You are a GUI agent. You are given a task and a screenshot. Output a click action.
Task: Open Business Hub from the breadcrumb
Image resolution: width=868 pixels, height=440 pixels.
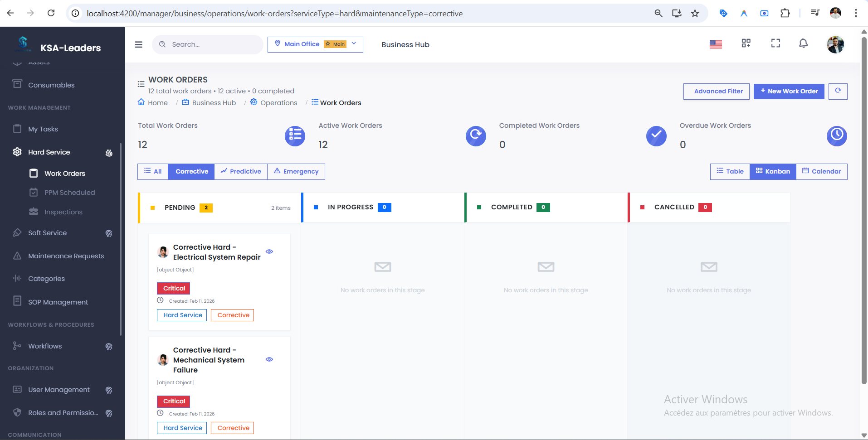click(x=214, y=102)
